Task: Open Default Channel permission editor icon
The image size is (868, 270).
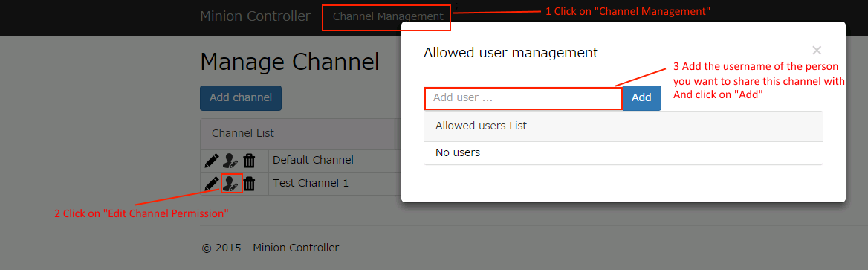Action: coord(230,161)
